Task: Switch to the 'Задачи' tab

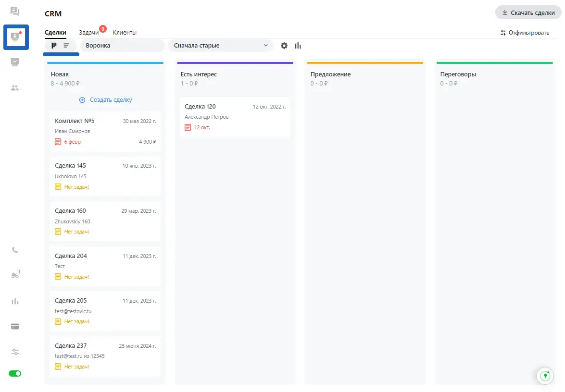Action: [89, 33]
